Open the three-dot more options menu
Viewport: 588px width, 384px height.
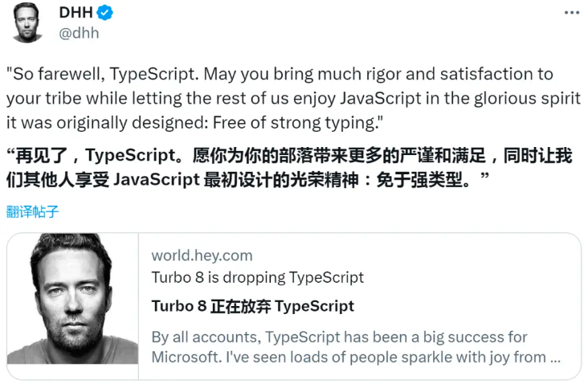pos(571,13)
